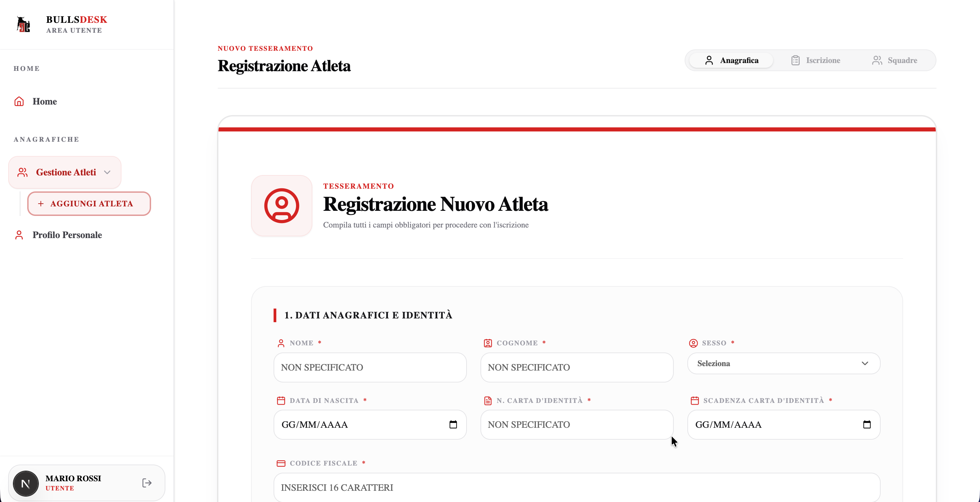Open calendar picker in Data di Nascita field
Image resolution: width=980 pixels, height=502 pixels.
point(453,424)
